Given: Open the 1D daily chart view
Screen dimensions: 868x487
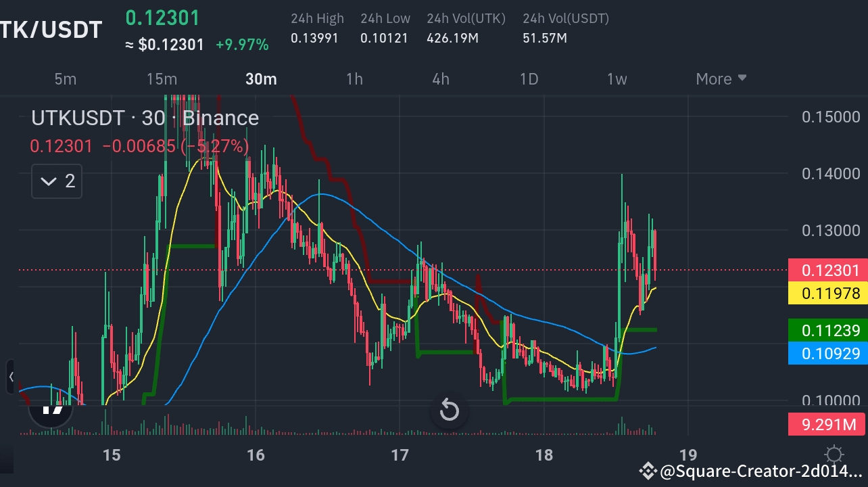Looking at the screenshot, I should click(x=529, y=79).
